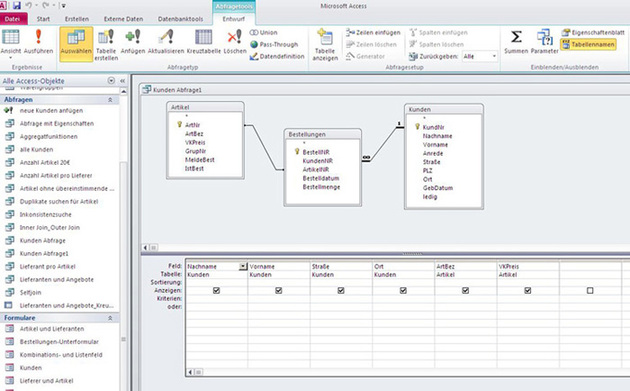The image size is (630, 391).
Task: Open Tabelle anzeigen dialog
Action: coord(325,44)
